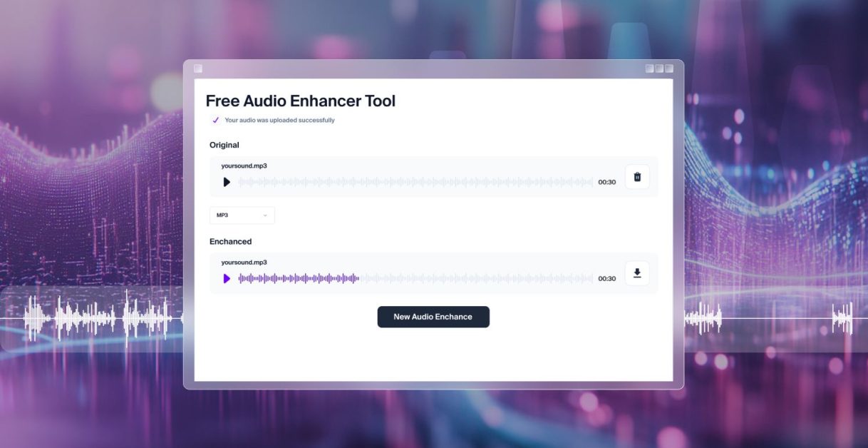Play the Original yoursound.mp3 audio
This screenshot has width=868, height=448.
227,182
